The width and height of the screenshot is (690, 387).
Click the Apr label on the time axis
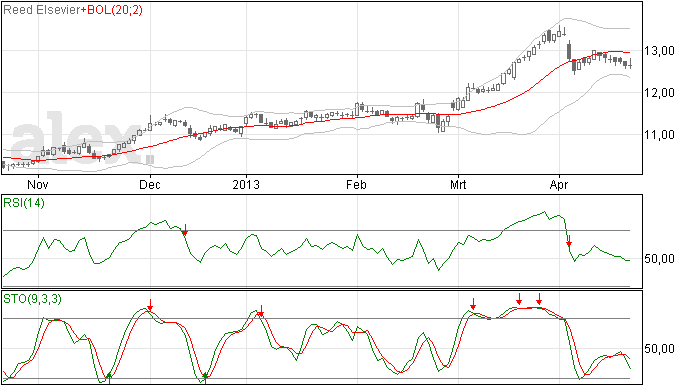click(559, 184)
